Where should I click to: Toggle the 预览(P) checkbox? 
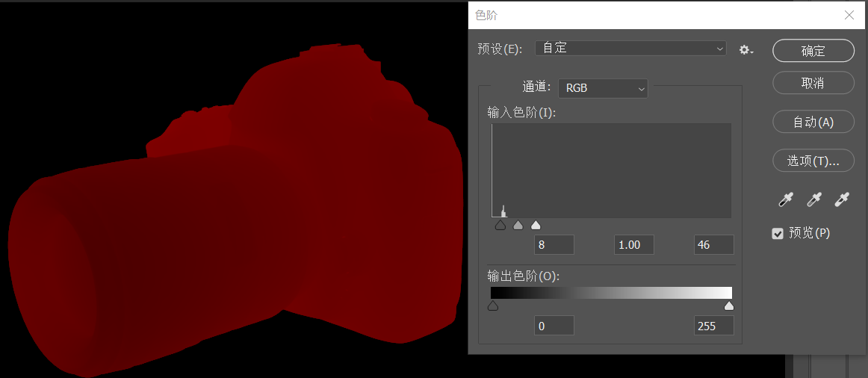pyautogui.click(x=778, y=234)
